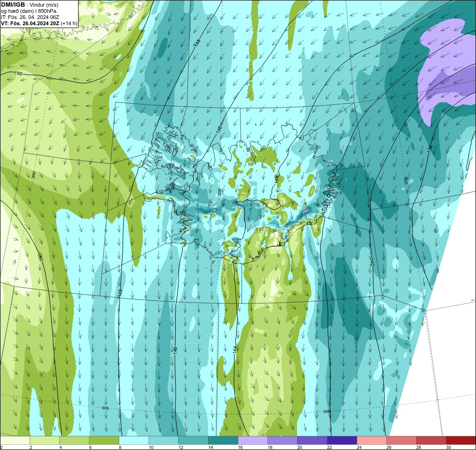Click the '150' contour label on the lower-left curve
The width and height of the screenshot is (476, 450).
(40, 256)
